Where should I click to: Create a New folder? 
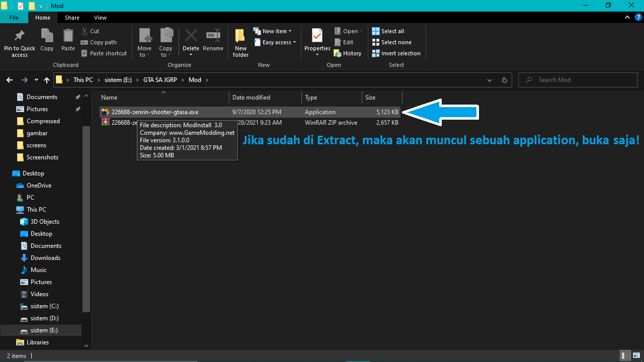point(240,43)
